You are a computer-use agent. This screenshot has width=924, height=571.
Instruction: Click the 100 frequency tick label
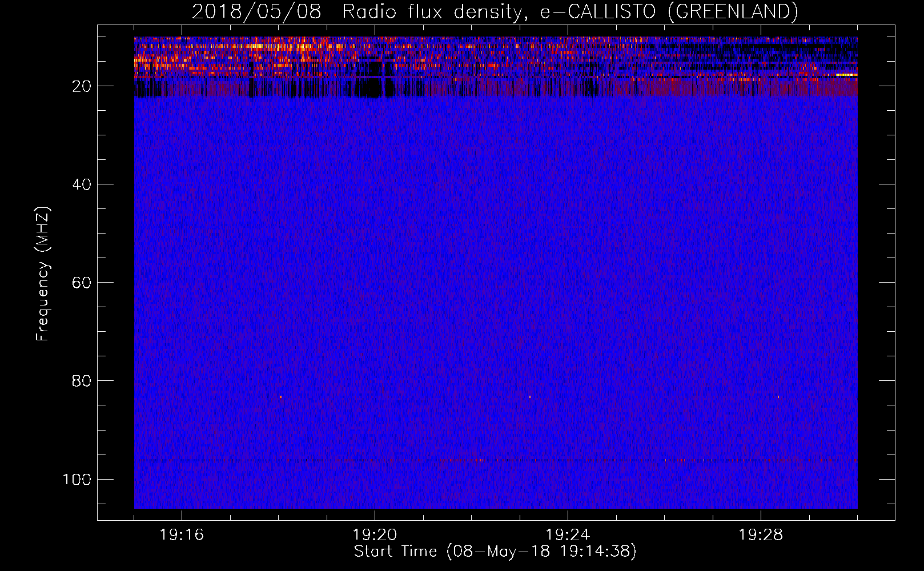point(77,479)
